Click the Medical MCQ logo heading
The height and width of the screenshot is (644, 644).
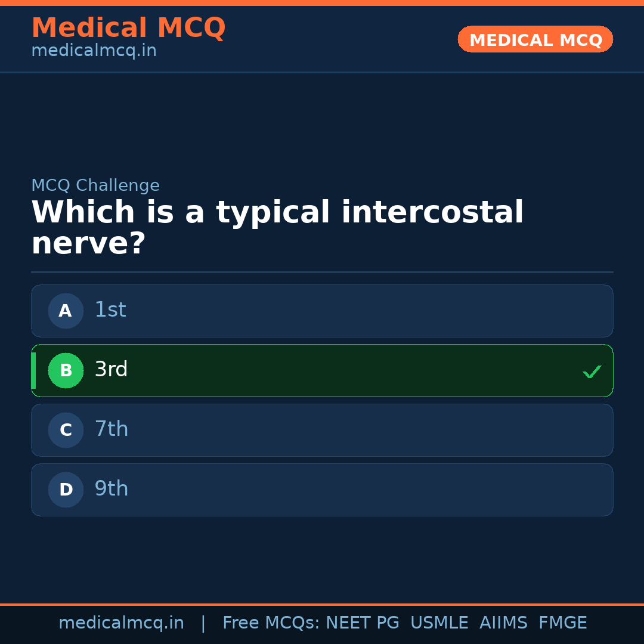click(x=128, y=28)
